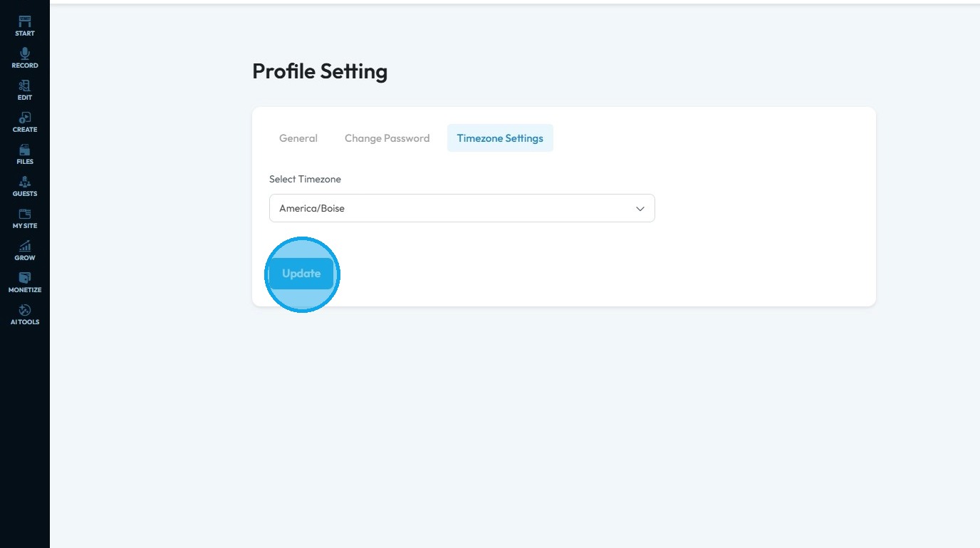Click the Monetize label text
This screenshot has width=980, height=548.
pyautogui.click(x=25, y=290)
